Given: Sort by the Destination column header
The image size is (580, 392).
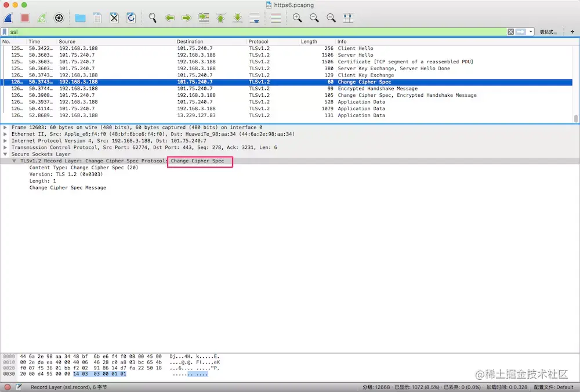Looking at the screenshot, I should tap(211, 41).
